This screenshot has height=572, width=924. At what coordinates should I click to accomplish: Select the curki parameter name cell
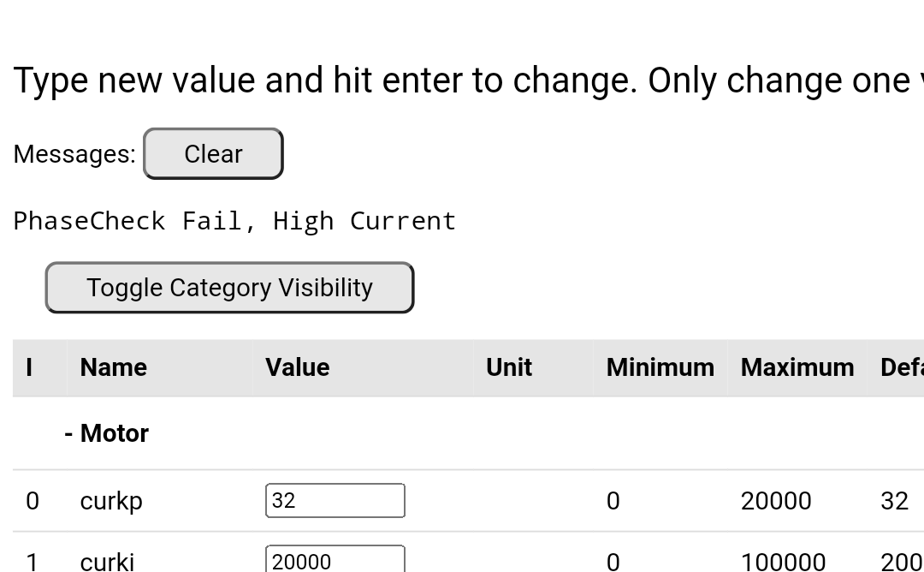(x=107, y=561)
